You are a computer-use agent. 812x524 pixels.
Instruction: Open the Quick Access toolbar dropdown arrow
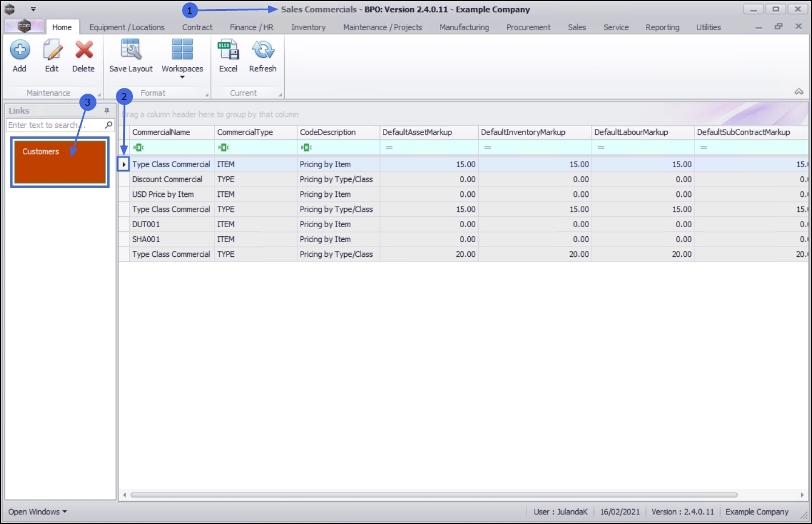(33, 9)
